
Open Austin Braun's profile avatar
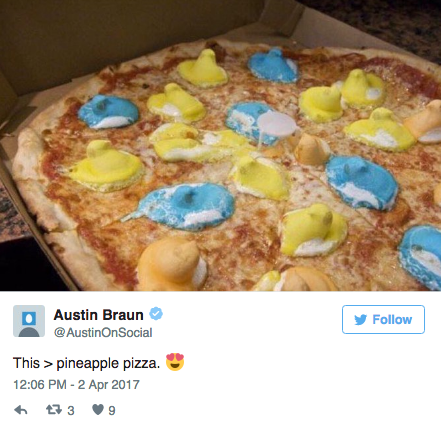point(29,321)
